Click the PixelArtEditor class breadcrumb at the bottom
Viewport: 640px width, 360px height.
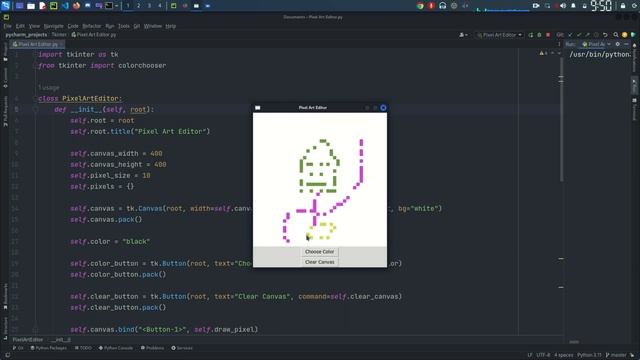27,340
